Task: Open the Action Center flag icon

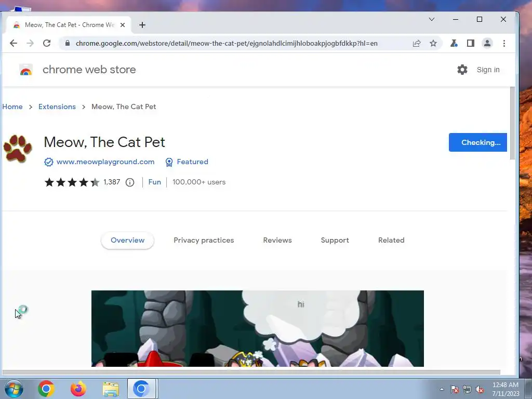Action: pos(455,389)
